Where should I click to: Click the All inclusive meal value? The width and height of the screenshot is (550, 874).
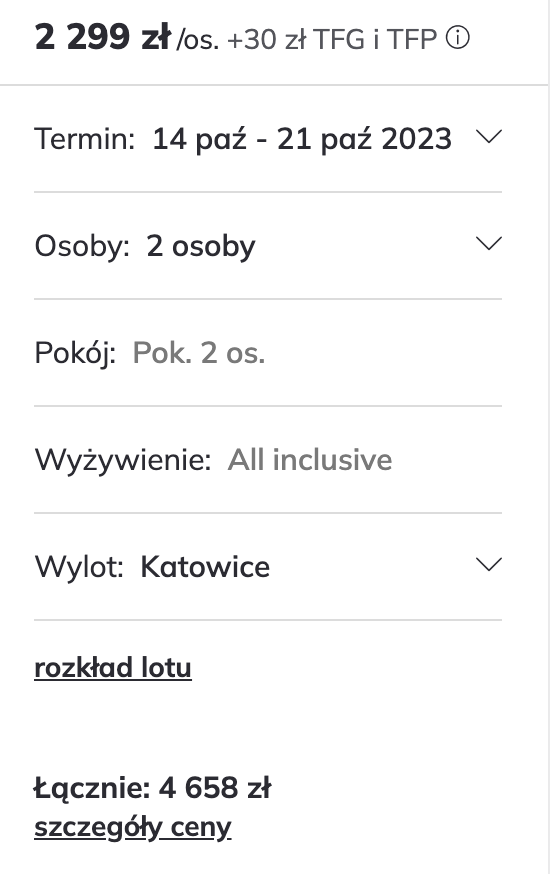[310, 460]
